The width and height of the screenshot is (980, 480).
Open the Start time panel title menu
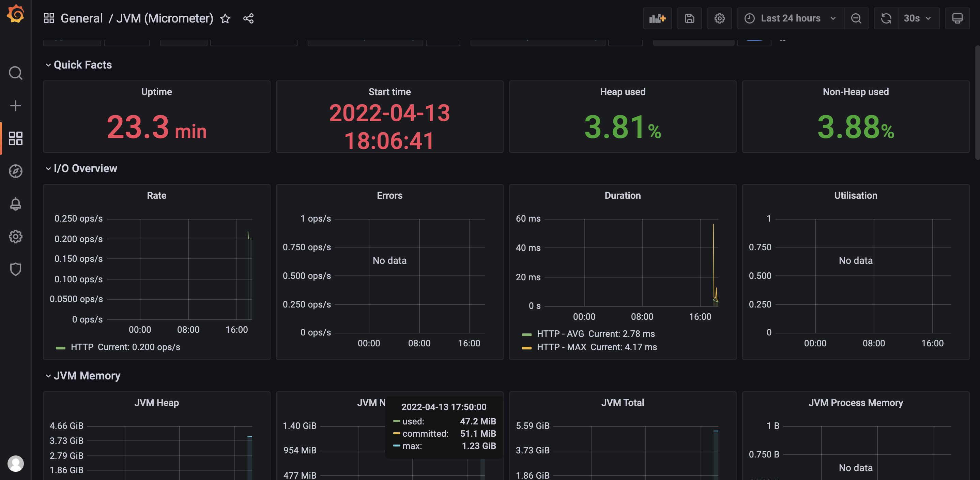pos(389,92)
